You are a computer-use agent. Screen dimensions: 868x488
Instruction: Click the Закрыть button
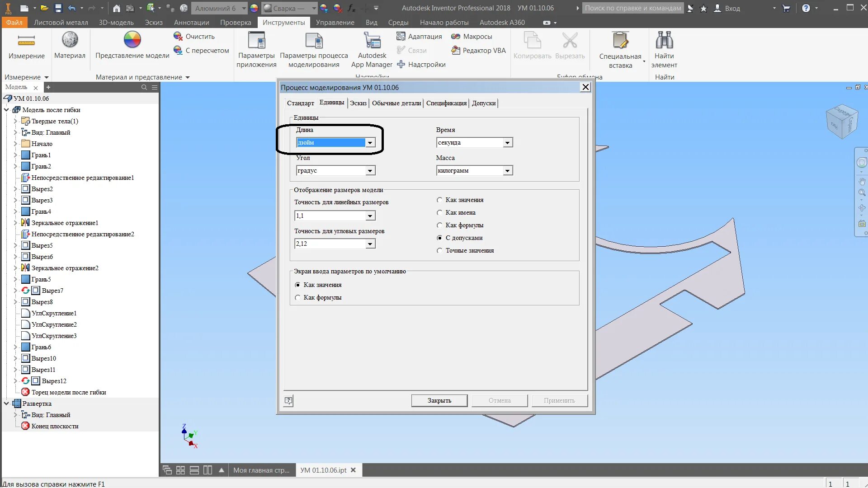tap(439, 400)
